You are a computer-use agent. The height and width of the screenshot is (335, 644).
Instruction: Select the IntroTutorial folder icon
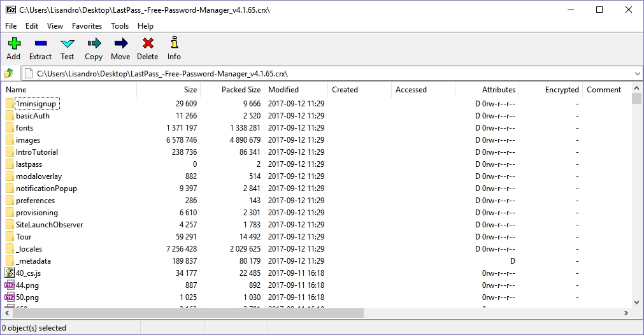point(10,152)
